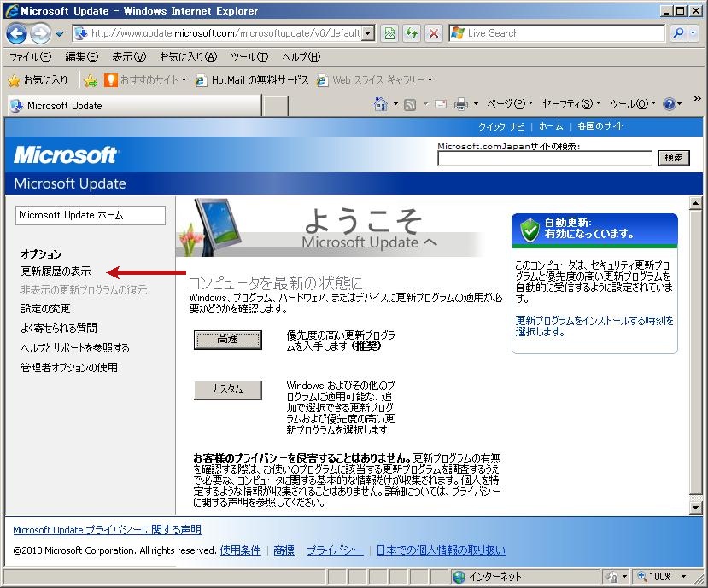Click the page scrollbar up arrow

(696, 203)
